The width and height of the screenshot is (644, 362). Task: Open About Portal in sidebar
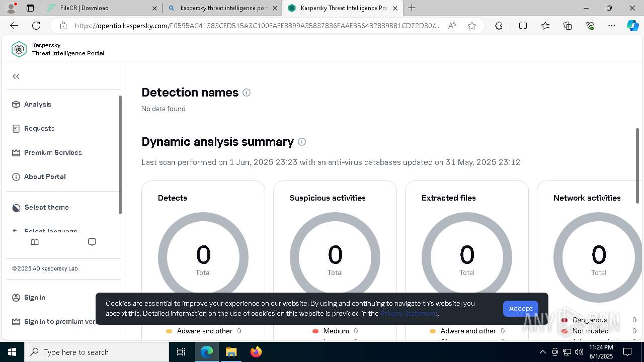39,176
